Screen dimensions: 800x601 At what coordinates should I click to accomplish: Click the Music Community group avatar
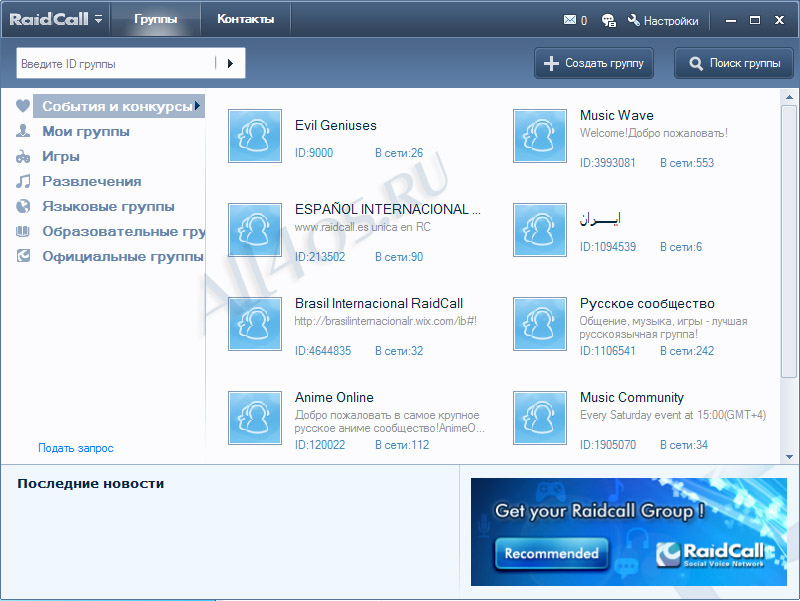540,418
